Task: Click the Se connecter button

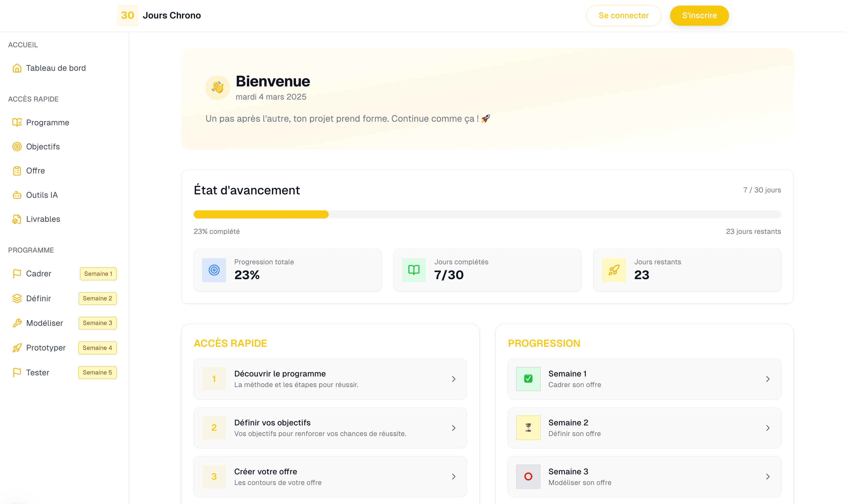Action: (x=624, y=15)
